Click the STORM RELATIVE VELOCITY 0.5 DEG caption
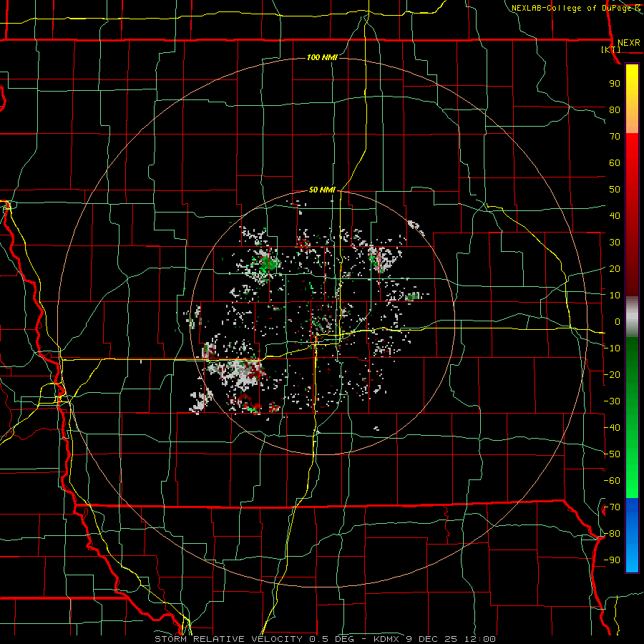Viewport: 644px width, 644px height. click(254, 639)
